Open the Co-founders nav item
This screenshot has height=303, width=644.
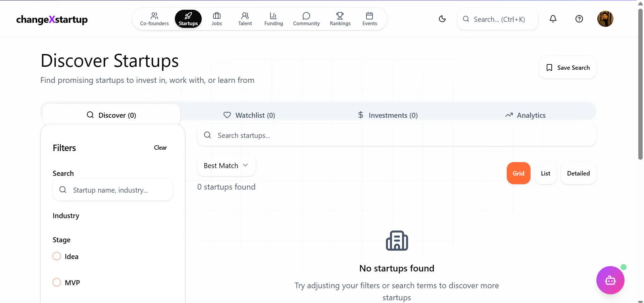[x=154, y=19]
